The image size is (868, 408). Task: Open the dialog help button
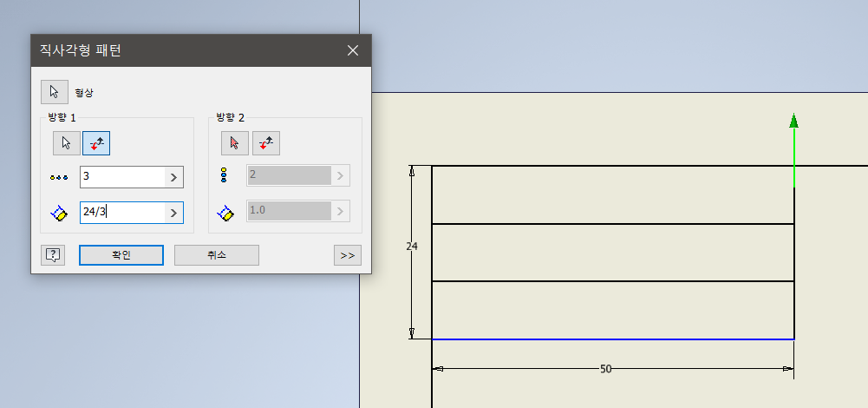click(53, 255)
